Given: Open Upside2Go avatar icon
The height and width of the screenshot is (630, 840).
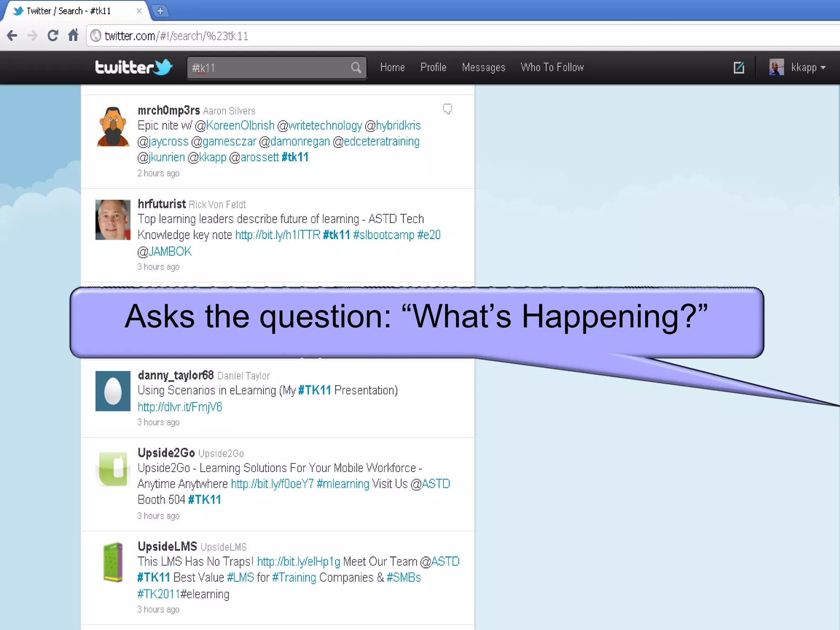Looking at the screenshot, I should click(x=113, y=469).
